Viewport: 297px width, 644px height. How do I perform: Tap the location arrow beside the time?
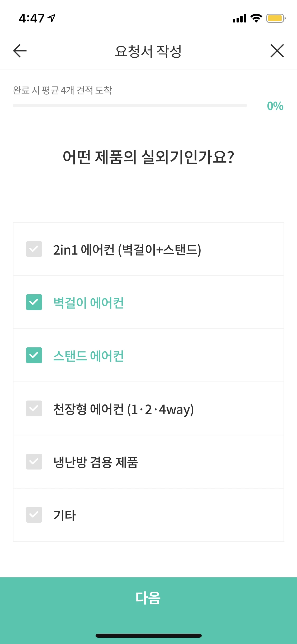[51, 18]
